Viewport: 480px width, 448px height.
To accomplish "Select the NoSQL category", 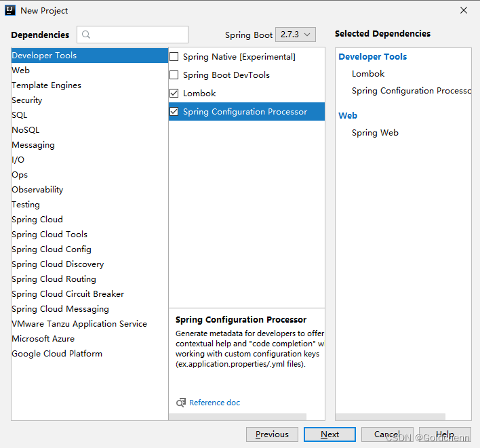I will (x=89, y=130).
